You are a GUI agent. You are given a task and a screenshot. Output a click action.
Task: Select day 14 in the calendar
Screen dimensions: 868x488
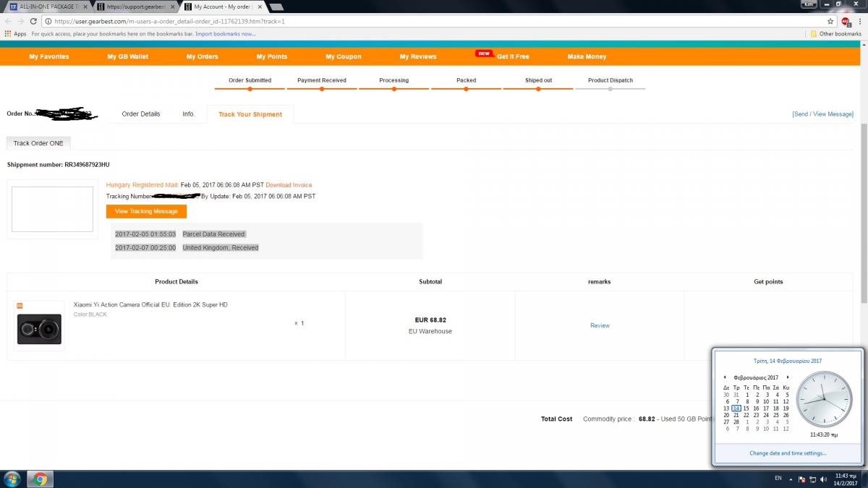point(736,408)
